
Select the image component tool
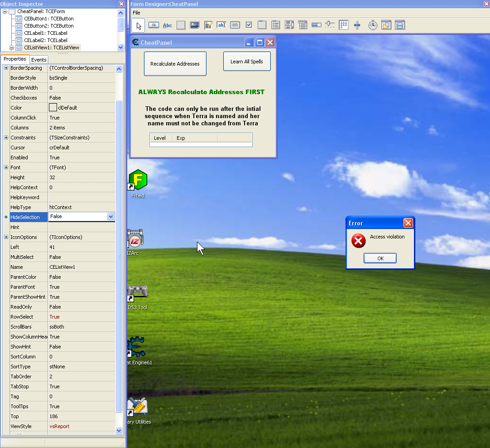[194, 25]
